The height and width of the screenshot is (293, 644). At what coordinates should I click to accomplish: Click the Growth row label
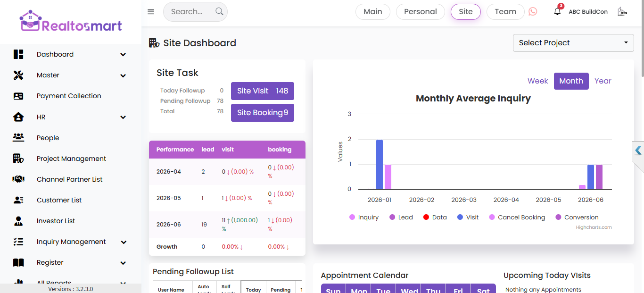(x=167, y=247)
